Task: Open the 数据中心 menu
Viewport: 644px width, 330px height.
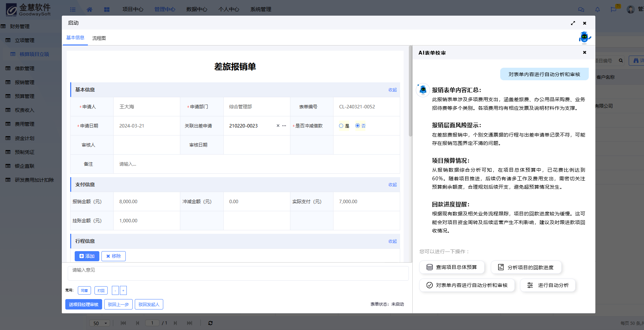Action: 197,9
